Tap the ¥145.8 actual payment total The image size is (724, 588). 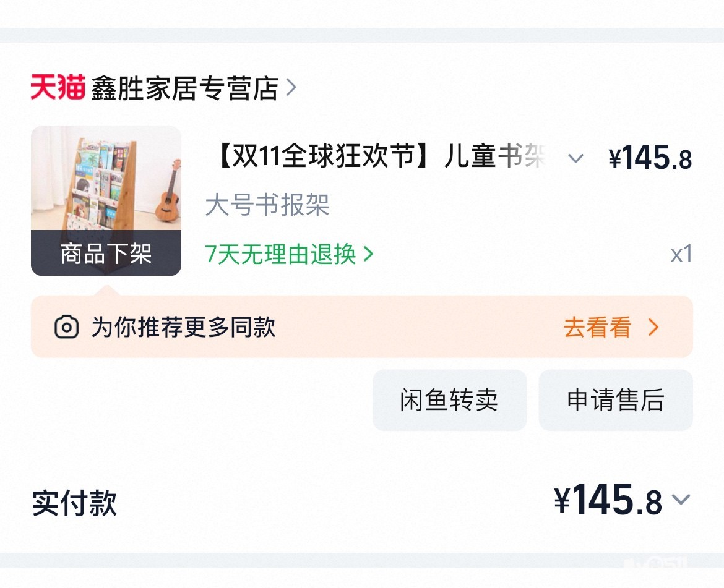608,501
